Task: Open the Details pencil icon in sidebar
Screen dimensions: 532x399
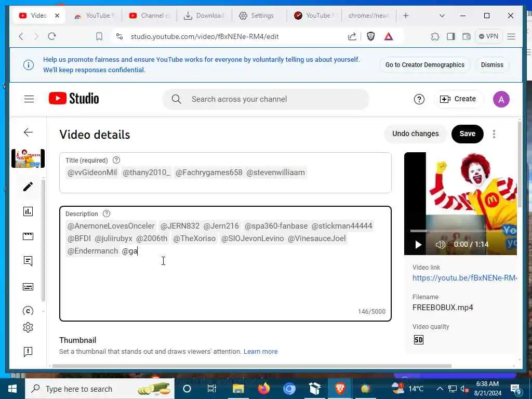Action: coord(28,187)
